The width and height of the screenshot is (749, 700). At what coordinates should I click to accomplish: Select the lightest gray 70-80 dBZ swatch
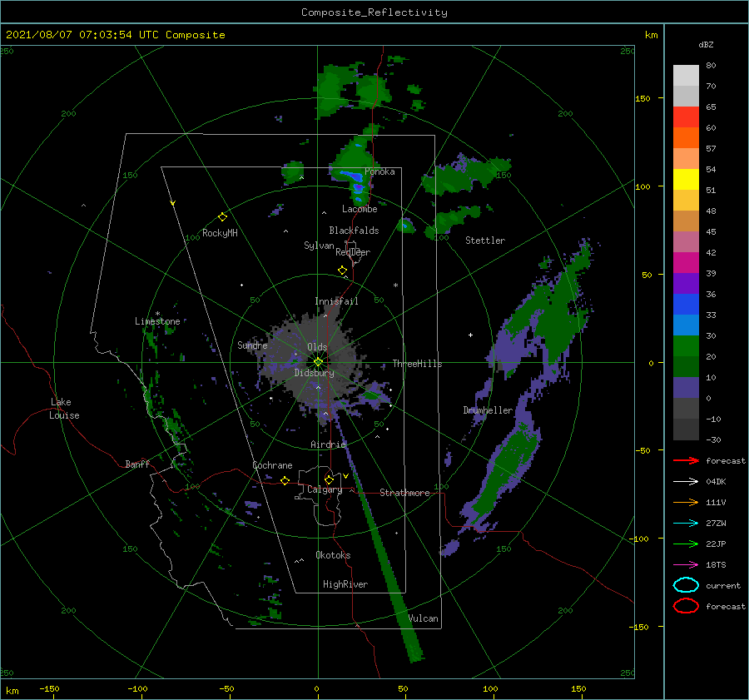[x=686, y=76]
